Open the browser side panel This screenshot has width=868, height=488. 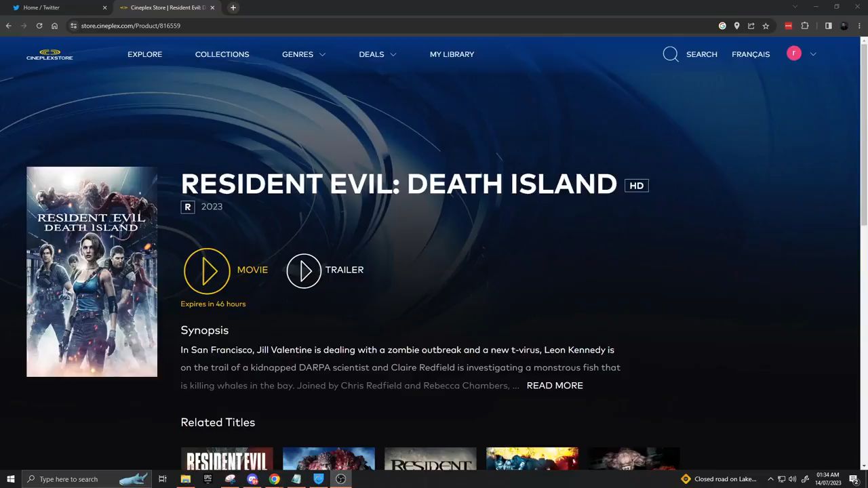click(828, 26)
